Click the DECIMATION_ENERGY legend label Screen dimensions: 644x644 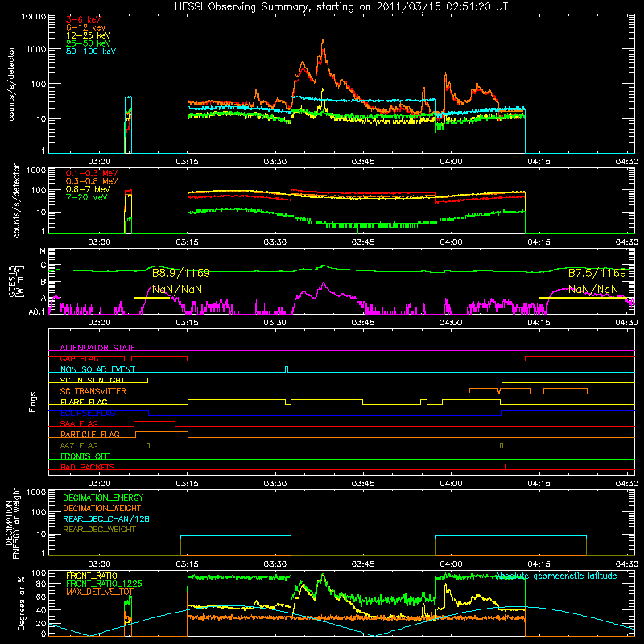pos(103,497)
